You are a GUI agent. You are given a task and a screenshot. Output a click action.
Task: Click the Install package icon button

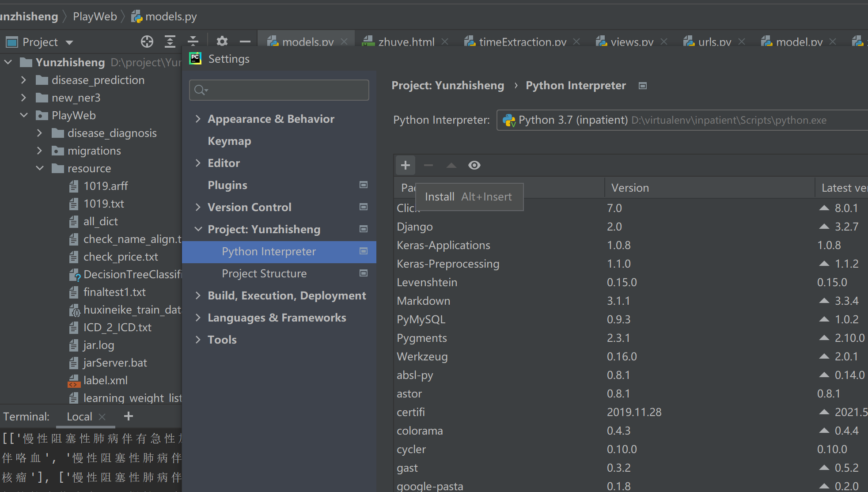[406, 165]
